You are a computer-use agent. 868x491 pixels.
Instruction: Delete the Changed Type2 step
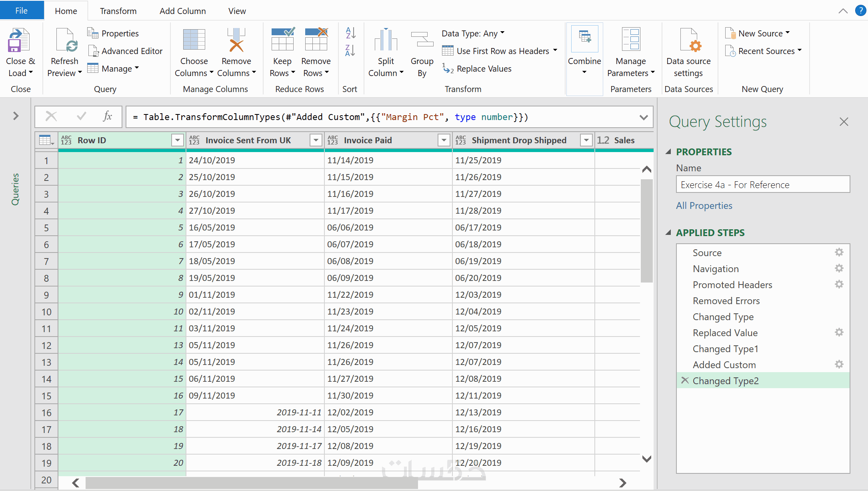tap(685, 380)
